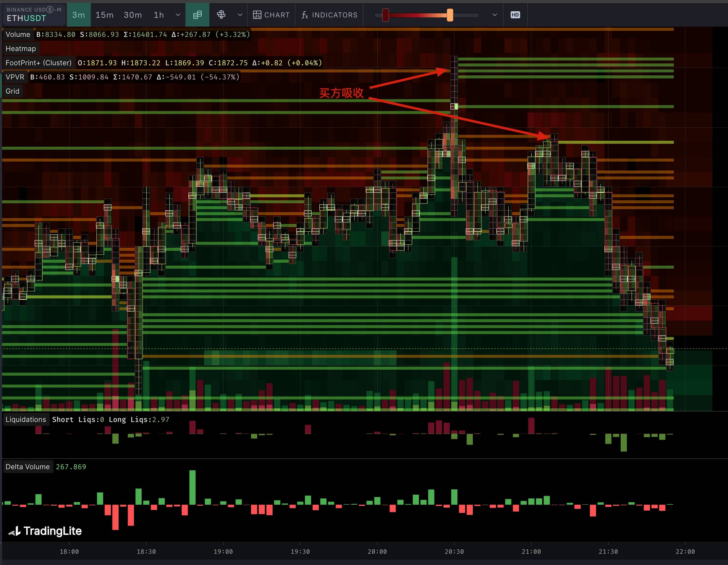Select the 3m timeframe
Image resolution: width=728 pixels, height=565 pixels.
click(x=79, y=15)
